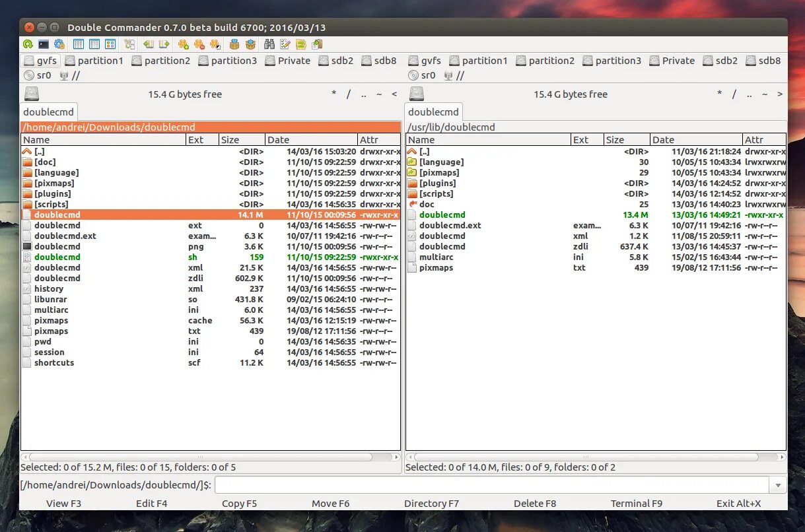Extract files with the unpack toolbar icon
This screenshot has height=532, width=805.
(251, 44)
